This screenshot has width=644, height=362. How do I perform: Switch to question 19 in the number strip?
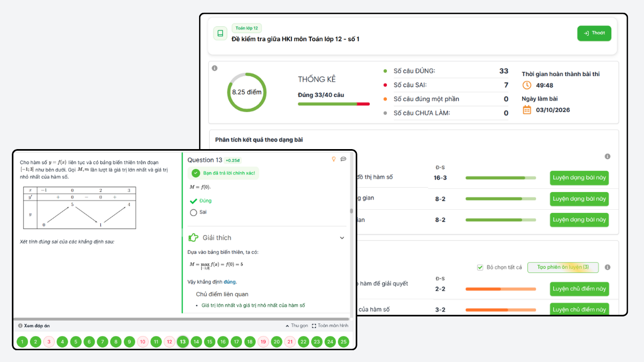(263, 342)
